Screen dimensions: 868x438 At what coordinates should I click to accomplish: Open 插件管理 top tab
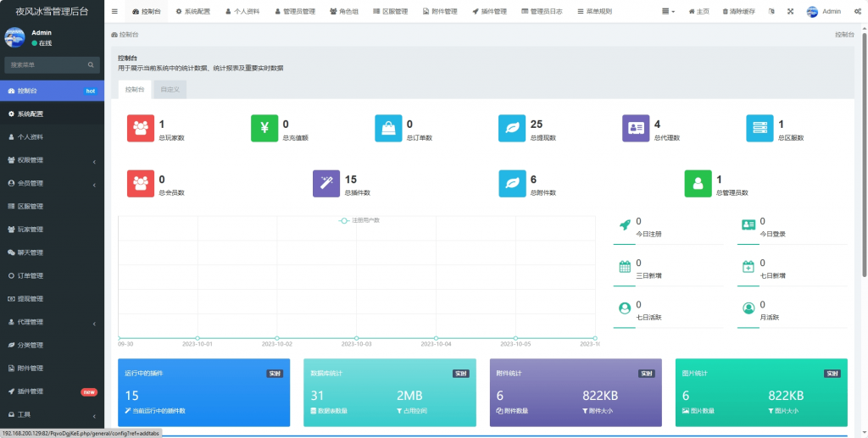pyautogui.click(x=489, y=11)
